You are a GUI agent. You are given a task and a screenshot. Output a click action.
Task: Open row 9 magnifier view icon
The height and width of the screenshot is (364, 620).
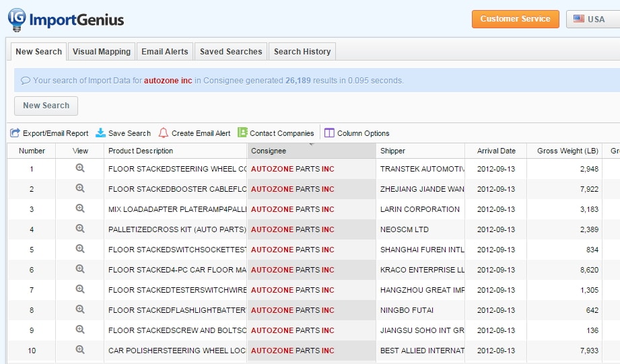click(x=80, y=329)
